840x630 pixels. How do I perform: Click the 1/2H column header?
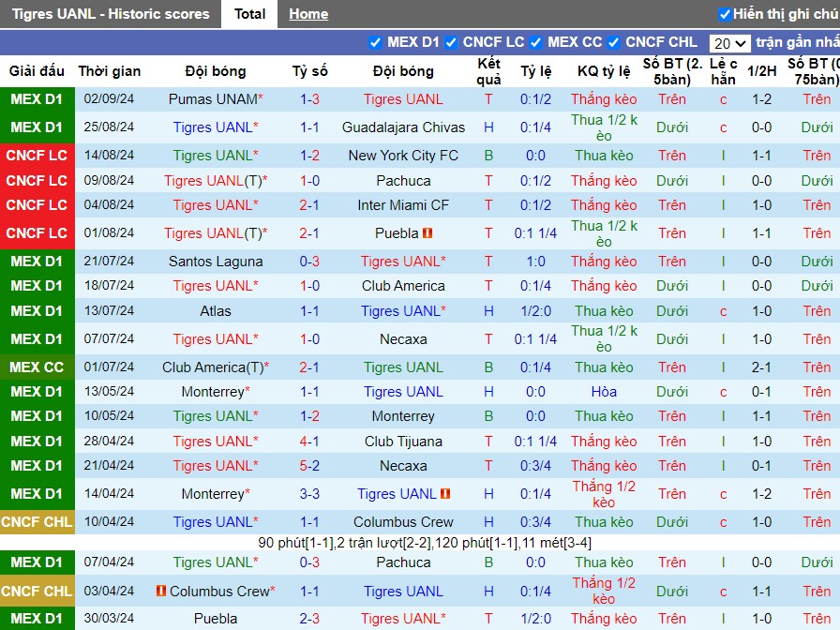coord(762,71)
